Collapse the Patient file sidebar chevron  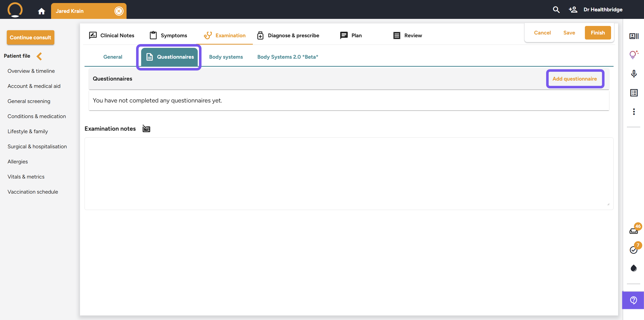coord(39,56)
